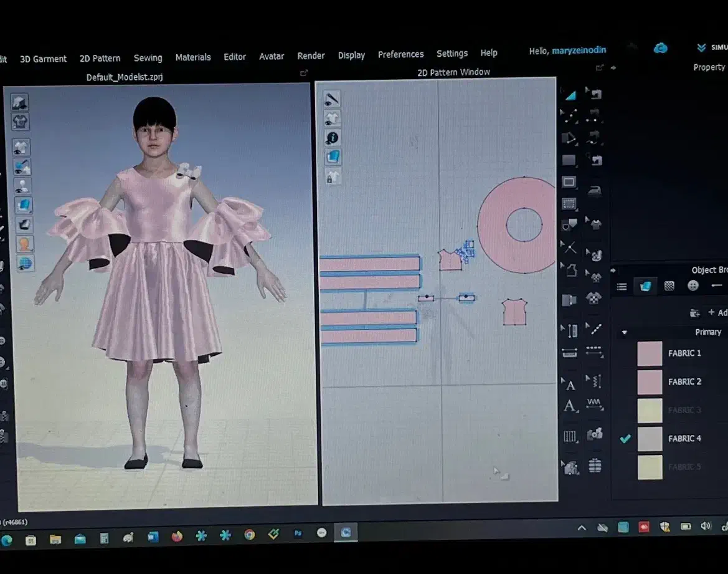The image size is (728, 574).
Task: Click the Add button in the fabric list
Action: point(716,312)
